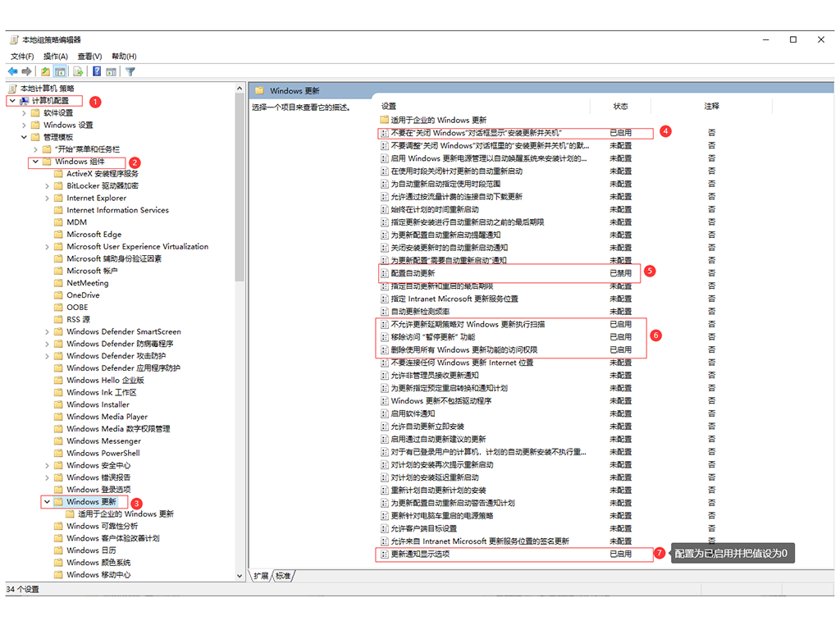Expand the Internet Explorer tree node
The image size is (840, 630).
47,199
